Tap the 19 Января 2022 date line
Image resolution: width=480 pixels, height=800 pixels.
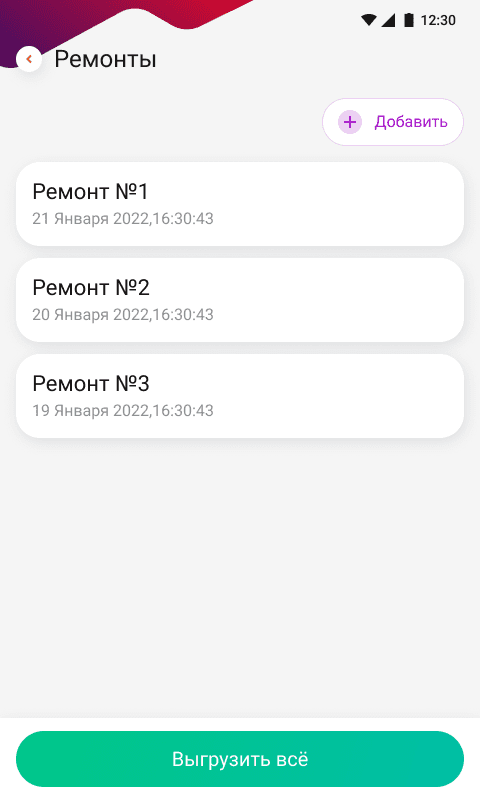[123, 411]
